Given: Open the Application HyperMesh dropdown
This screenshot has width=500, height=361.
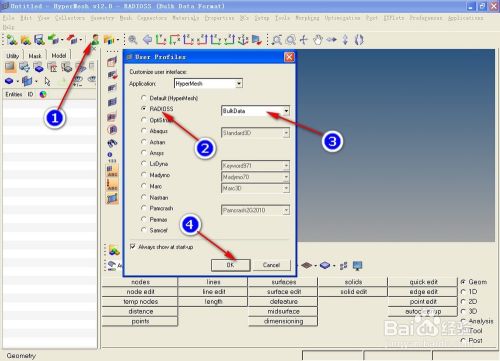Looking at the screenshot, I should tap(208, 83).
